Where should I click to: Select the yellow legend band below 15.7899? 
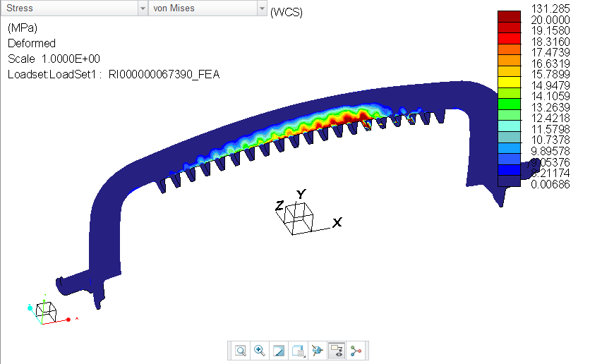point(509,83)
